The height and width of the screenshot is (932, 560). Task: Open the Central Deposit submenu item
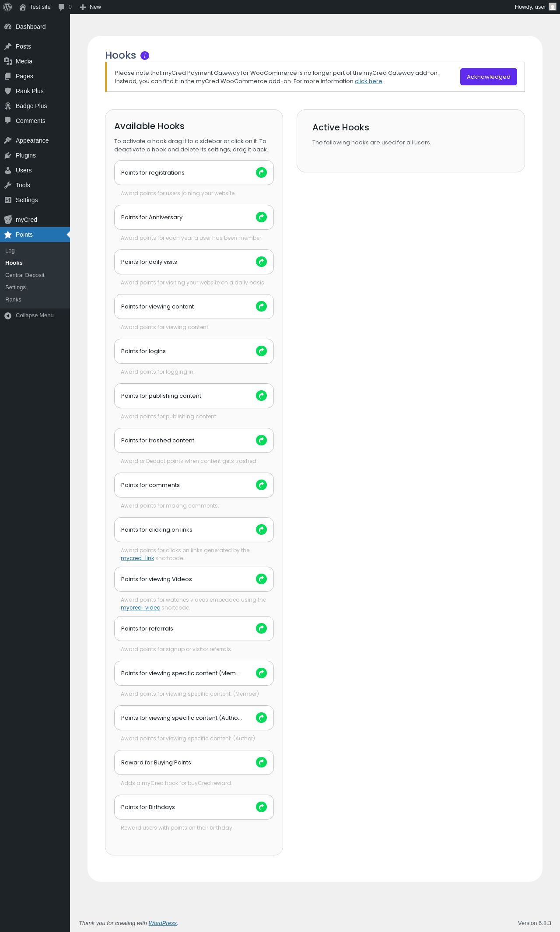coord(25,275)
